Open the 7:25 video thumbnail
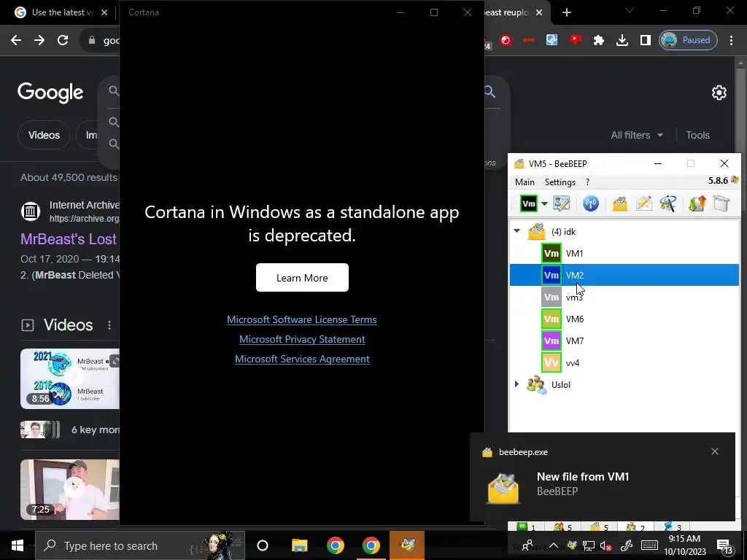Image resolution: width=747 pixels, height=560 pixels. pyautogui.click(x=69, y=489)
